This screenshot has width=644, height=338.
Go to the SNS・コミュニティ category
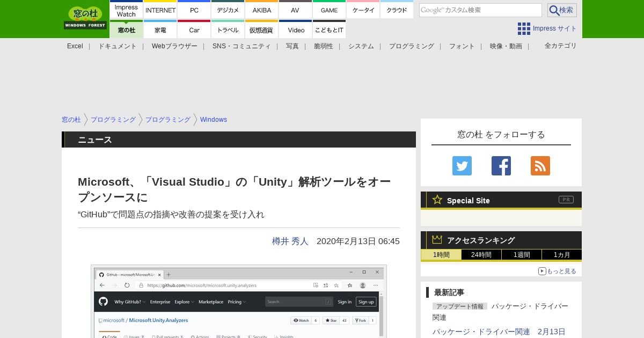pyautogui.click(x=241, y=46)
